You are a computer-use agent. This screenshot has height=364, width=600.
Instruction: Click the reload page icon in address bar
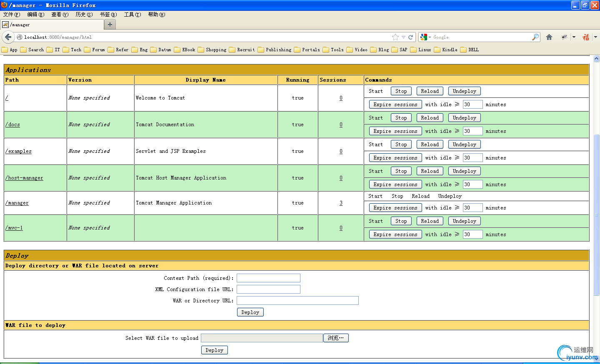(x=410, y=37)
